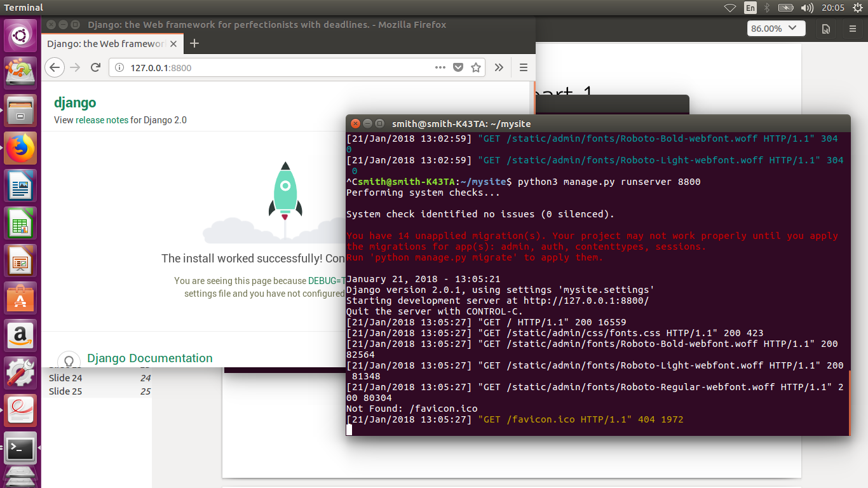Open the En keyboard layout indicator
This screenshot has width=868, height=488.
point(750,8)
